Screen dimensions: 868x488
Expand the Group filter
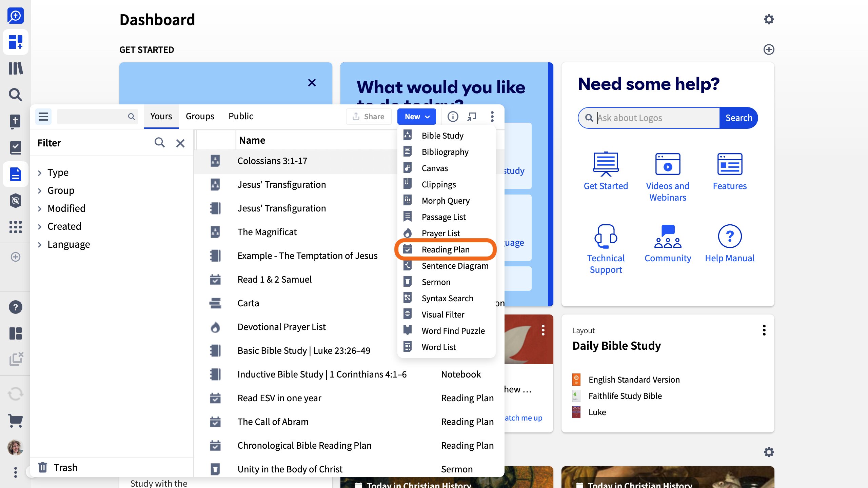[x=40, y=191]
